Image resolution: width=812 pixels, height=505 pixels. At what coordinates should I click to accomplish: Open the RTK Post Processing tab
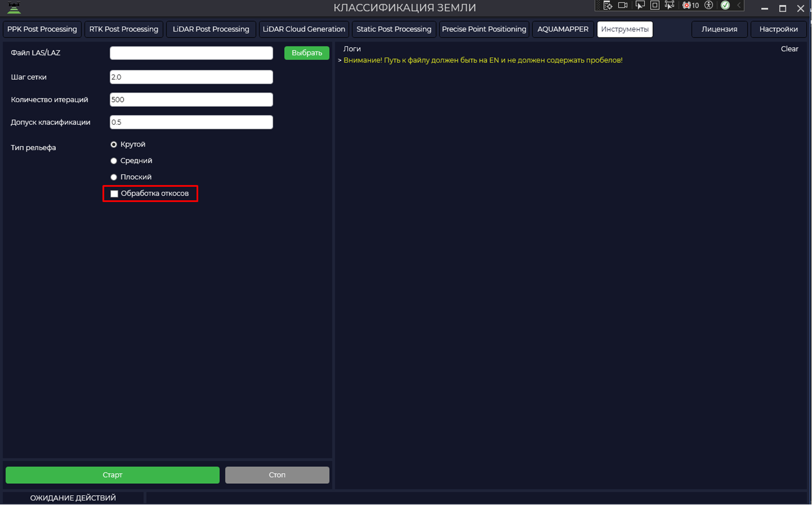point(124,29)
